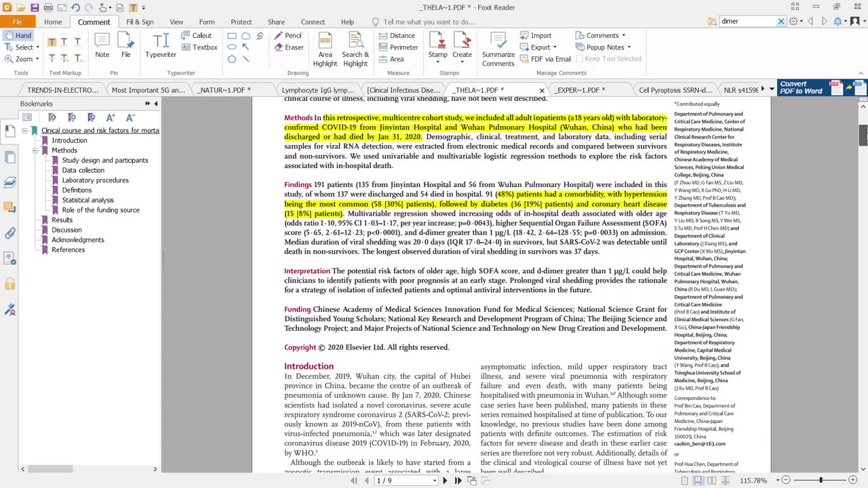Activate the Eraser tool
Screen dimensions: 868x488
click(289, 47)
